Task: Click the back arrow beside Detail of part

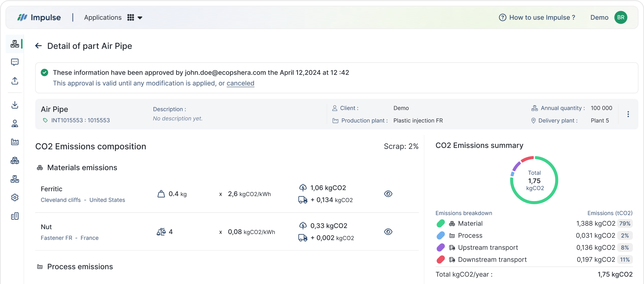Action: pos(38,46)
